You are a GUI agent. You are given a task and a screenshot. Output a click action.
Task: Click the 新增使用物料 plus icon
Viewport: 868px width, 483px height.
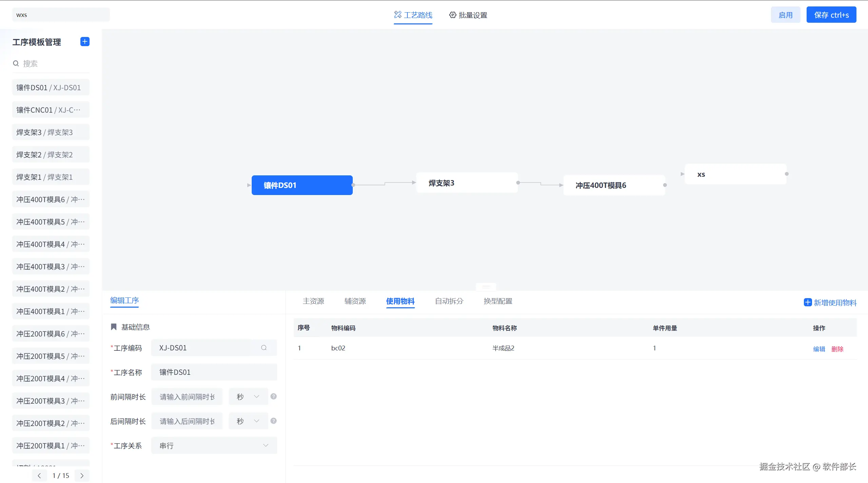(808, 302)
